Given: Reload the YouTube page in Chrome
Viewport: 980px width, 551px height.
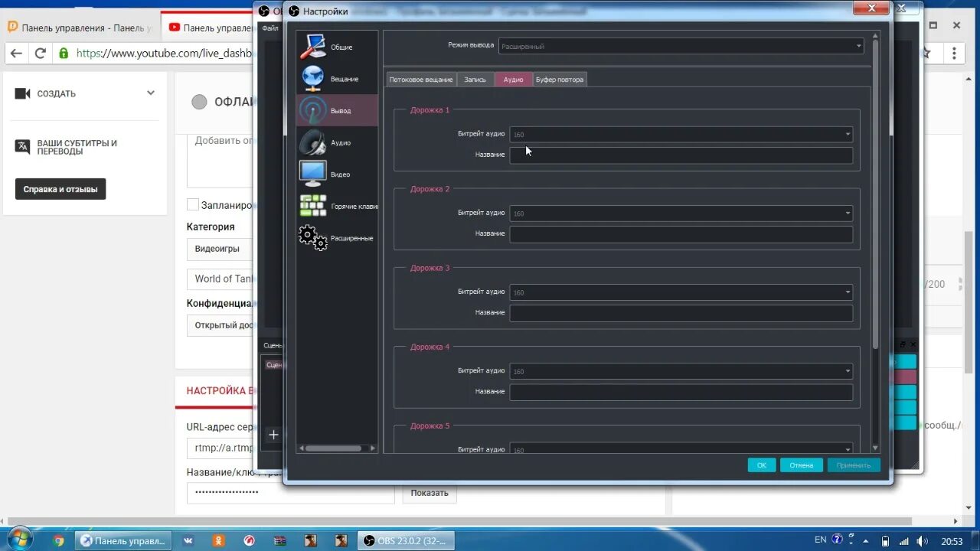Looking at the screenshot, I should pyautogui.click(x=41, y=54).
